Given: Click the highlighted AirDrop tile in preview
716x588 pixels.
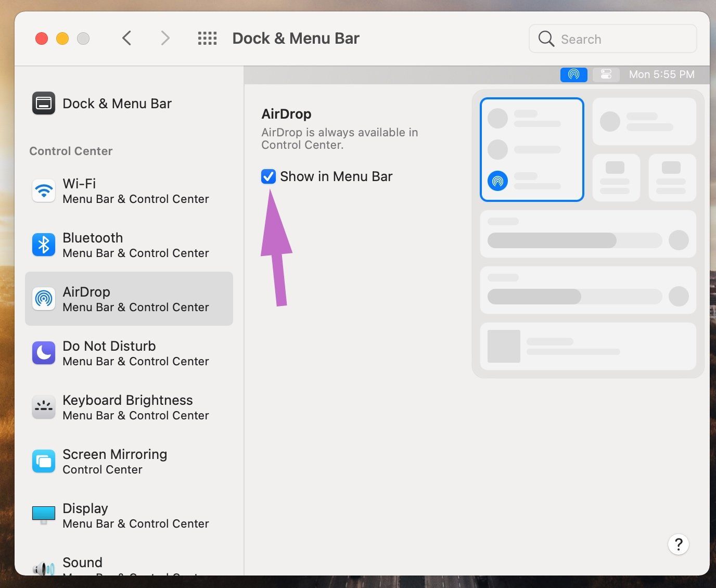Looking at the screenshot, I should (x=532, y=149).
